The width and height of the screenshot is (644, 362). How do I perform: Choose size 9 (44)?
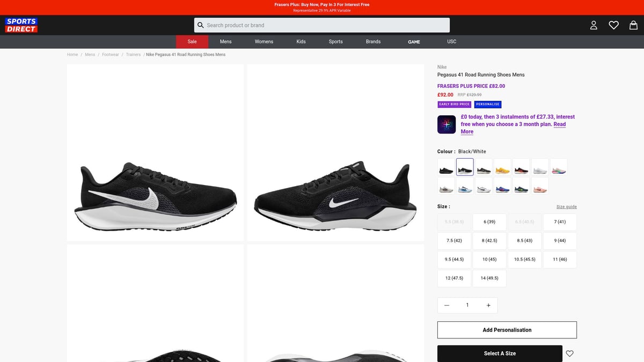(x=560, y=241)
